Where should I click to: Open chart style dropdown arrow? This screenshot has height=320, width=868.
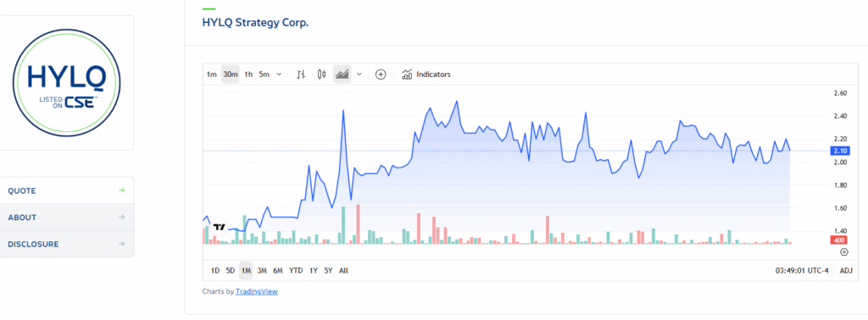[x=359, y=74]
